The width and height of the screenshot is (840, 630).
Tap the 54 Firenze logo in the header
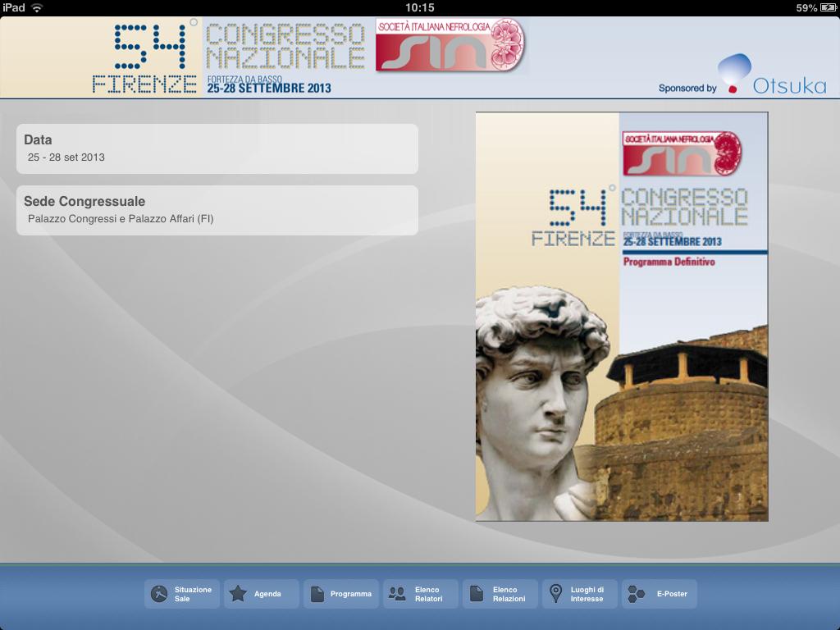click(x=144, y=57)
